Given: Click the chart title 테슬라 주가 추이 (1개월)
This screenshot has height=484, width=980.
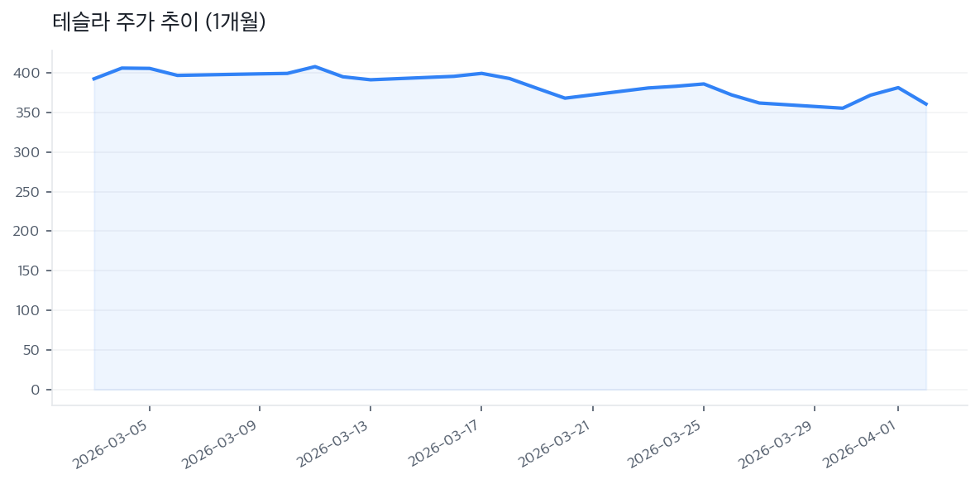Looking at the screenshot, I should click(159, 23).
